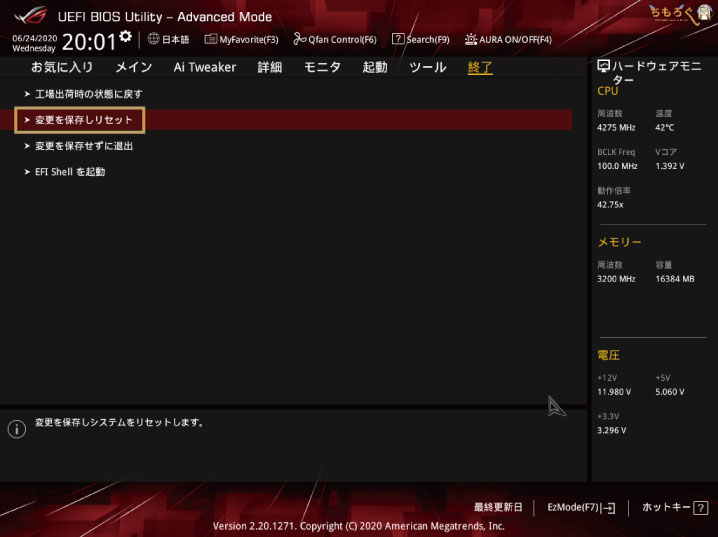The height and width of the screenshot is (537, 718).
Task: Click the ratio value 42.75x
Action: (x=610, y=205)
